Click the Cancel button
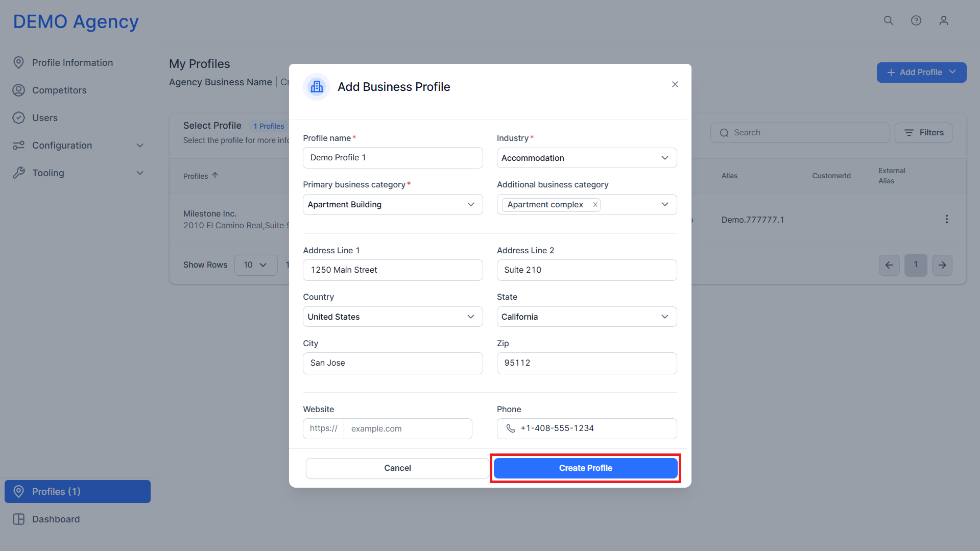Screen dimensions: 980x551 [x=397, y=468]
